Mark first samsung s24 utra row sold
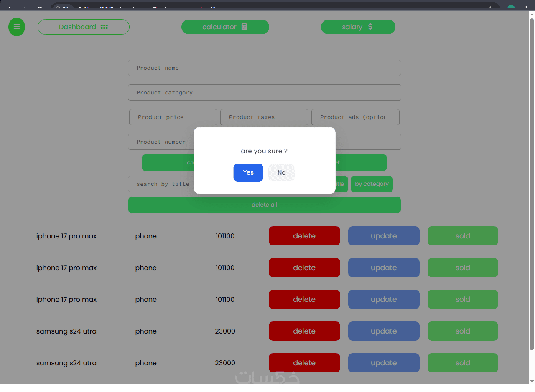 click(463, 331)
